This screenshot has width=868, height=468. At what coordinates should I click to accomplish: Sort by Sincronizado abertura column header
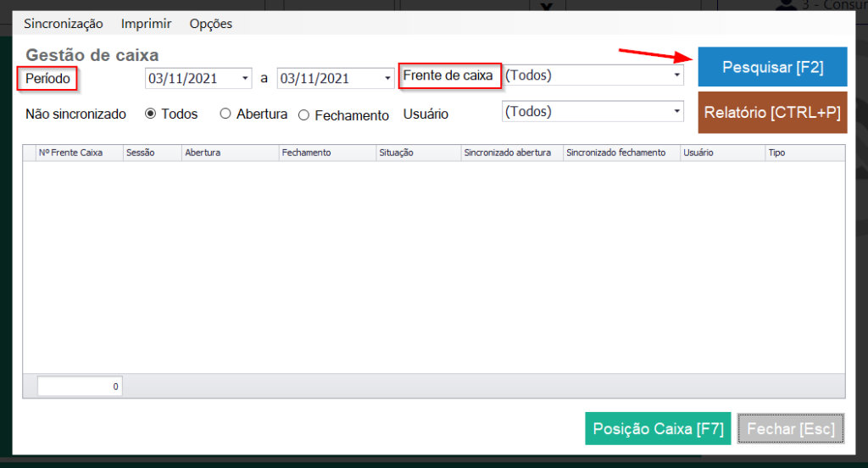point(512,153)
